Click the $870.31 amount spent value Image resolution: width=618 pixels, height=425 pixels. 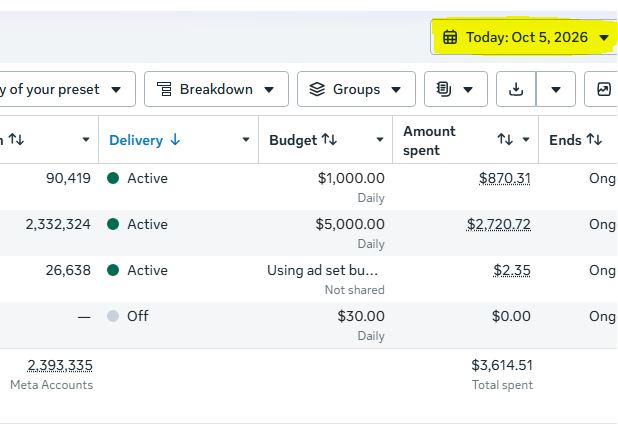pyautogui.click(x=504, y=179)
